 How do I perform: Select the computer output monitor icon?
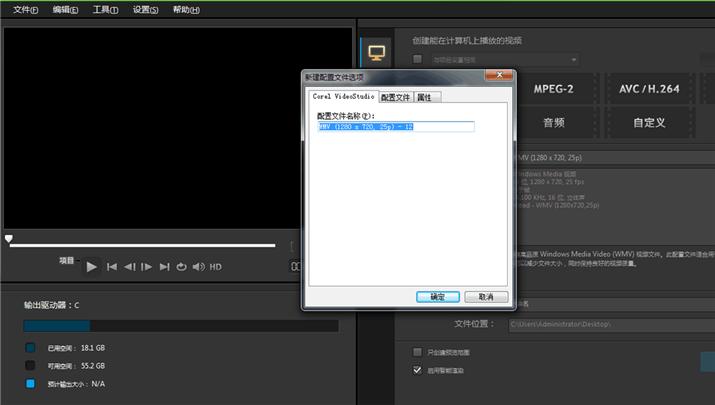pyautogui.click(x=376, y=52)
